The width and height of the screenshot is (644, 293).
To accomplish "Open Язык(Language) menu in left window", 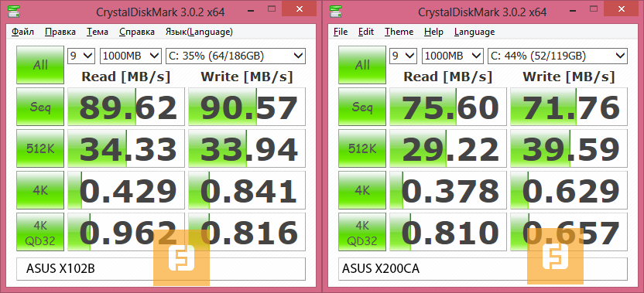I will (199, 32).
